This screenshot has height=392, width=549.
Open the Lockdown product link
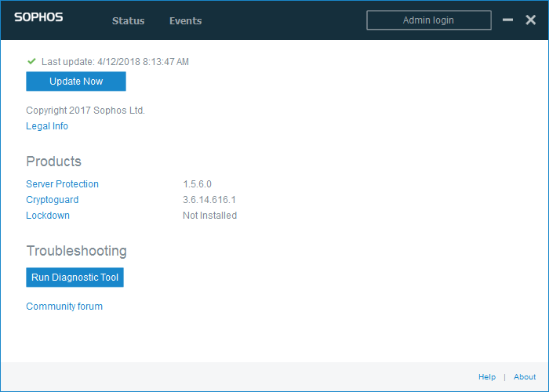(48, 216)
